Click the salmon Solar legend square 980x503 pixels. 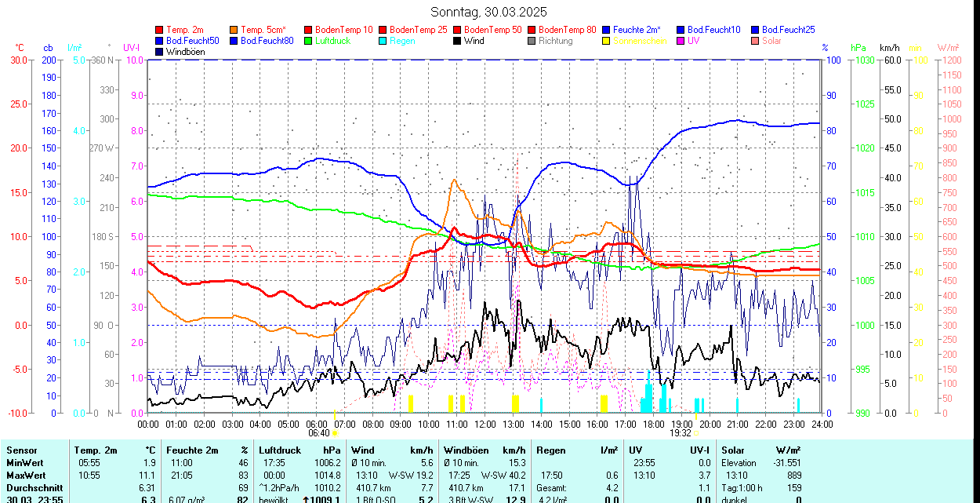coord(756,41)
